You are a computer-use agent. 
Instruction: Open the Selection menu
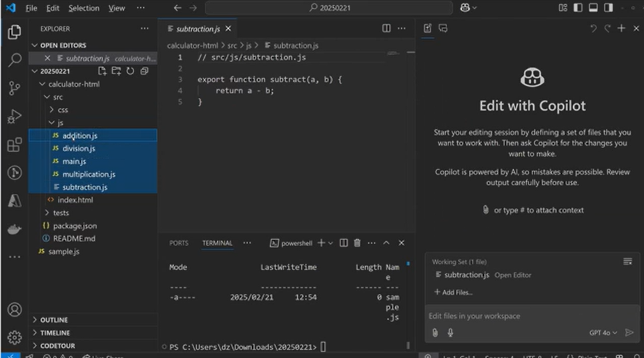tap(84, 8)
